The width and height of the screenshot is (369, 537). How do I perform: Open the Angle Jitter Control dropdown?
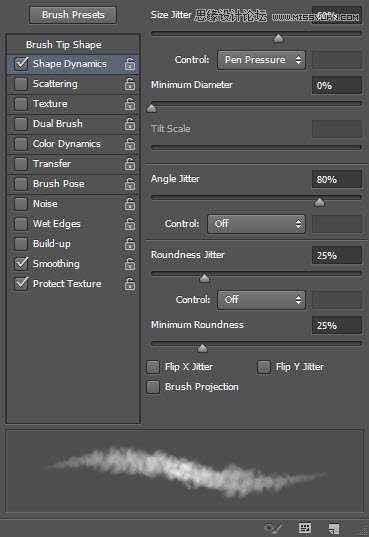click(256, 224)
